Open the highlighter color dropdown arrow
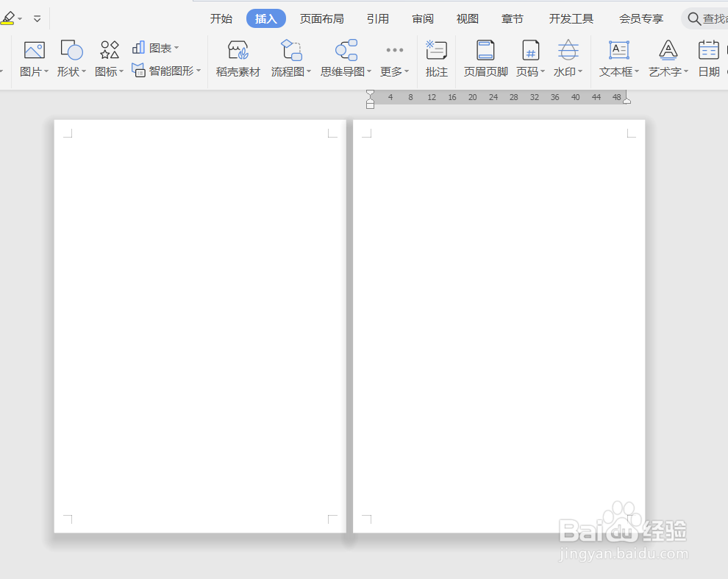 [20, 19]
